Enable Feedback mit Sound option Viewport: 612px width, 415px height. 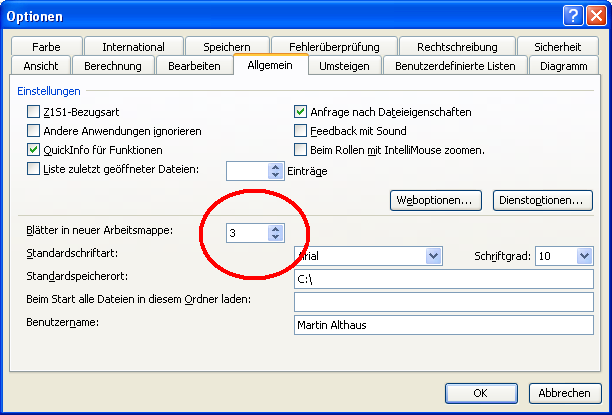[x=300, y=131]
